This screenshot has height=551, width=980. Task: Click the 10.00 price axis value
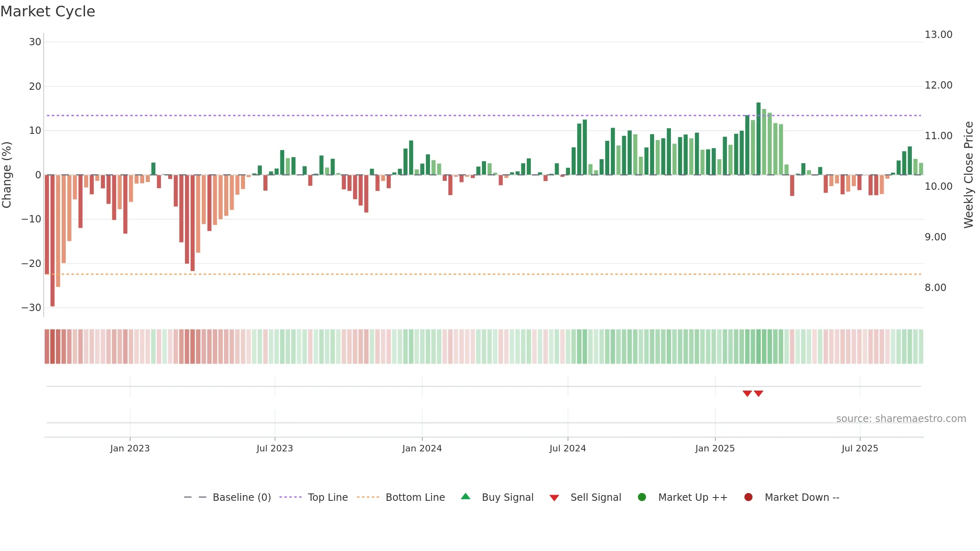pos(938,187)
